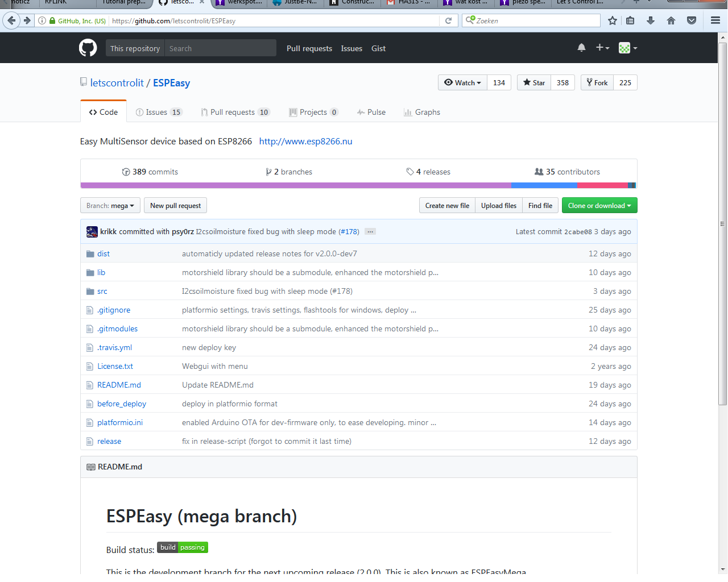Viewport: 728px width, 582px height.
Task: Open License.txt file
Action: click(x=115, y=366)
